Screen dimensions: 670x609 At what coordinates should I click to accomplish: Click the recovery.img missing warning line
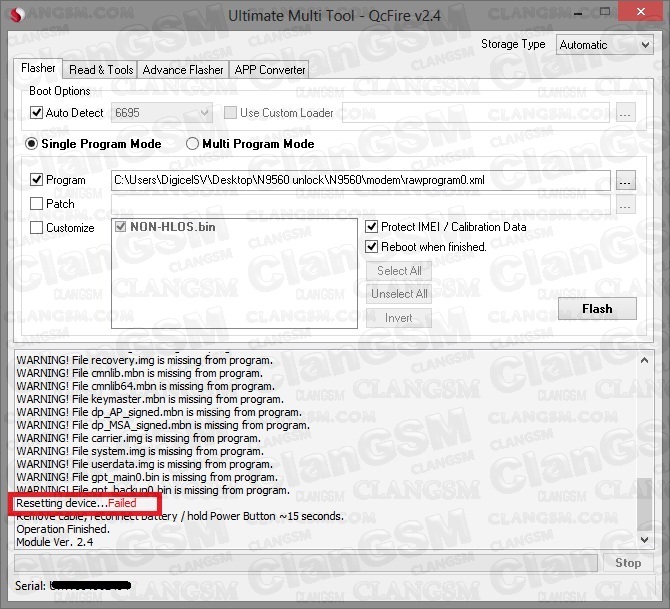tap(144, 360)
